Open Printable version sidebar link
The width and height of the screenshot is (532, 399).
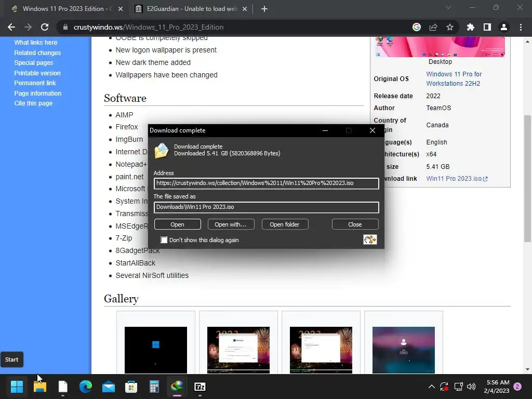37,73
